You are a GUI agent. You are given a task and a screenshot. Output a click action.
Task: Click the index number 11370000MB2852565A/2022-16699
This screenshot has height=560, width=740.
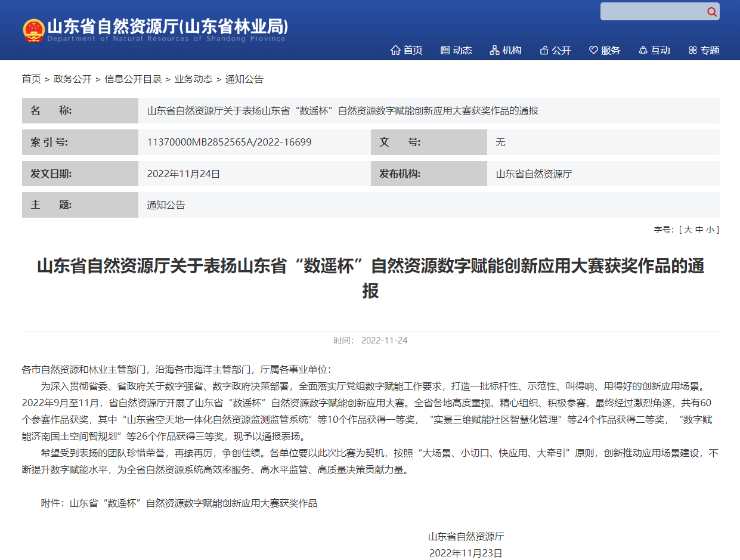coord(229,142)
